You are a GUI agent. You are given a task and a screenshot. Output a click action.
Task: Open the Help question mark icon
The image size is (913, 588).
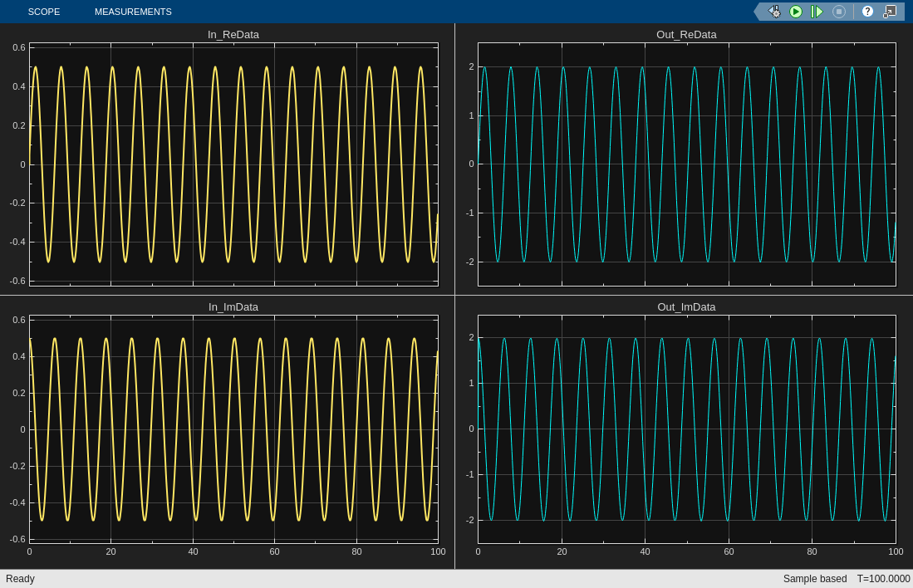coord(867,12)
